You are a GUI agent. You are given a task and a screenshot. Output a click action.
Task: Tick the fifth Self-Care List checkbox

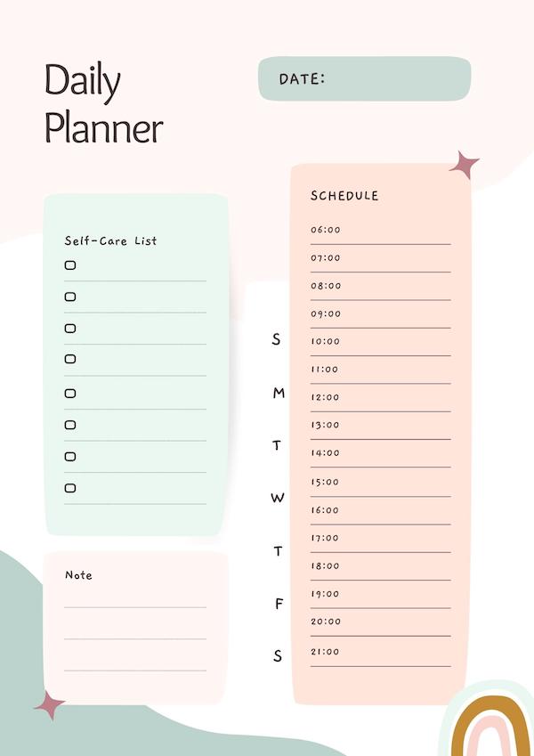click(70, 394)
